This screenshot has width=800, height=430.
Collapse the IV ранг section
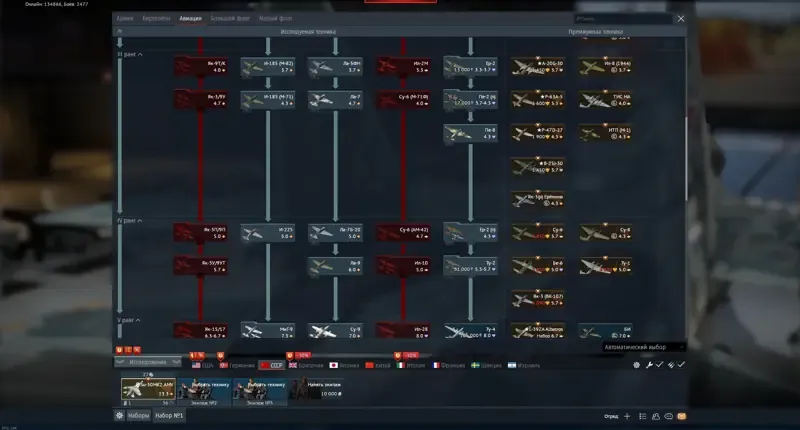(130, 221)
